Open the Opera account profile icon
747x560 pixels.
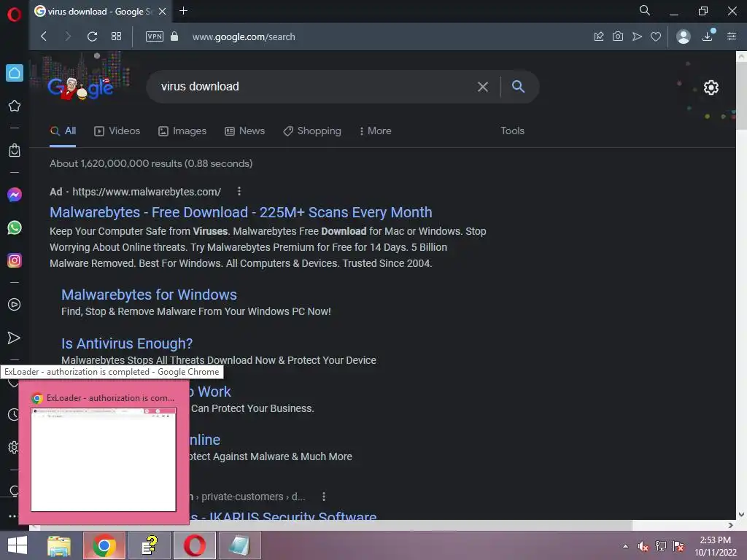683,36
